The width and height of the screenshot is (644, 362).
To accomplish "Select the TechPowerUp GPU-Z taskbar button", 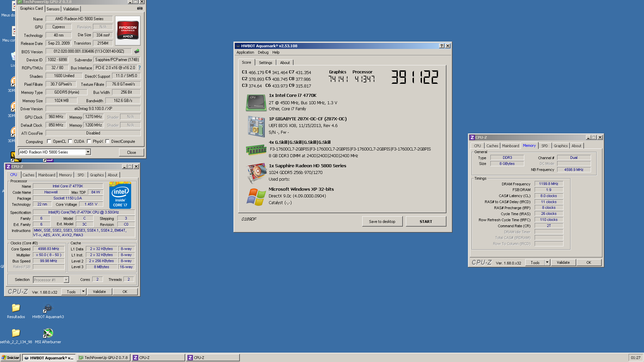I will 103,358.
